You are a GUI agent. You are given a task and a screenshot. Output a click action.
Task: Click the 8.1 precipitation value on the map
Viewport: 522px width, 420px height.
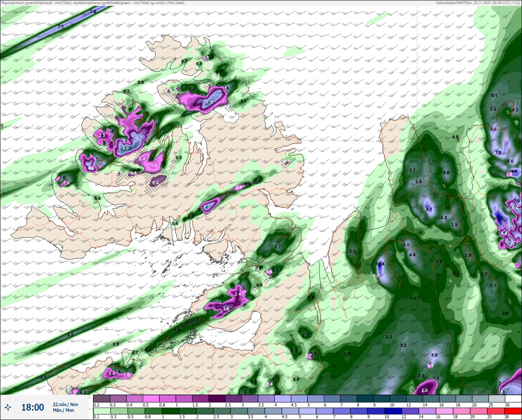tap(429, 209)
